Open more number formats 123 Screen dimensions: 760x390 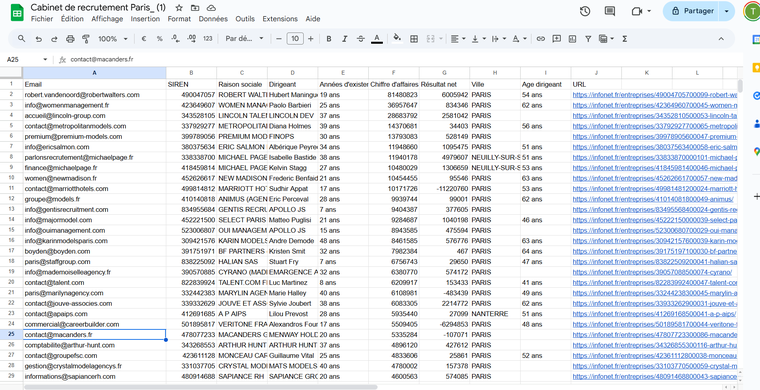coord(208,39)
